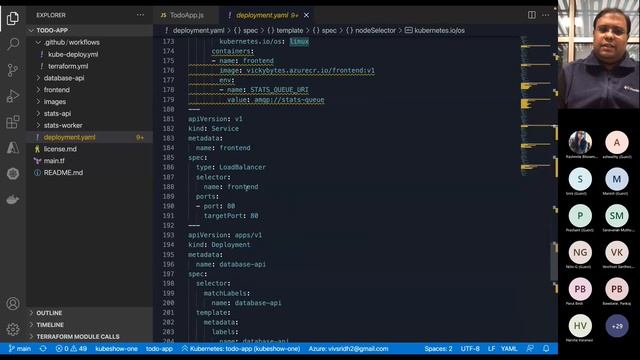Open the Extensions view icon

[x=13, y=122]
